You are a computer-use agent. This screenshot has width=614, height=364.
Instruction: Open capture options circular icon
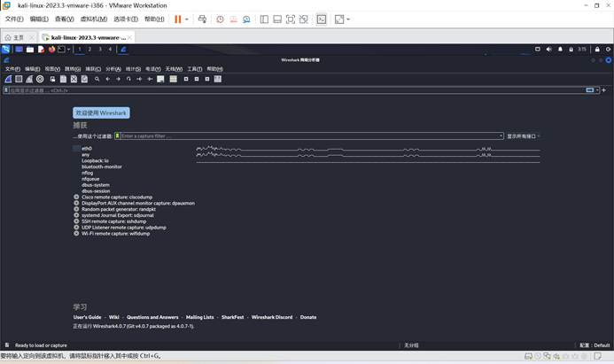[40, 79]
